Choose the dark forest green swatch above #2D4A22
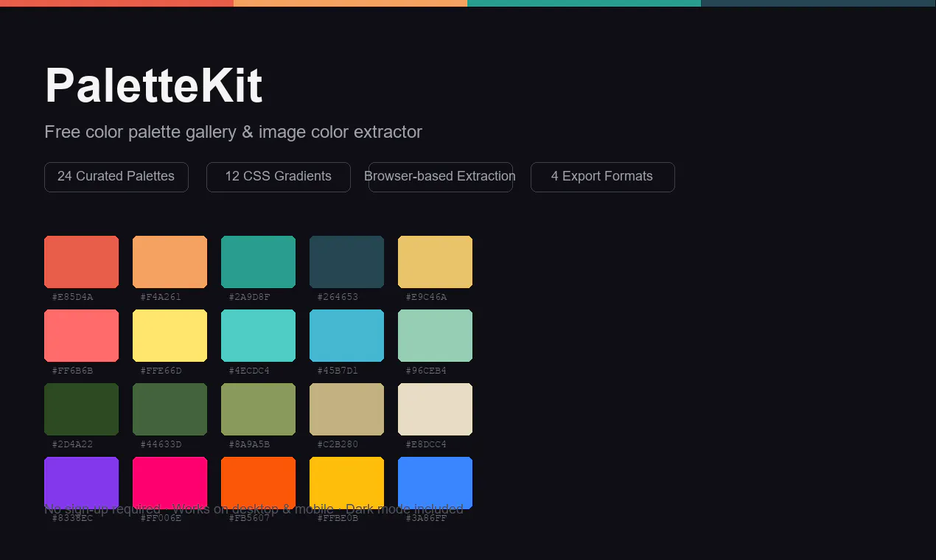 (81, 409)
